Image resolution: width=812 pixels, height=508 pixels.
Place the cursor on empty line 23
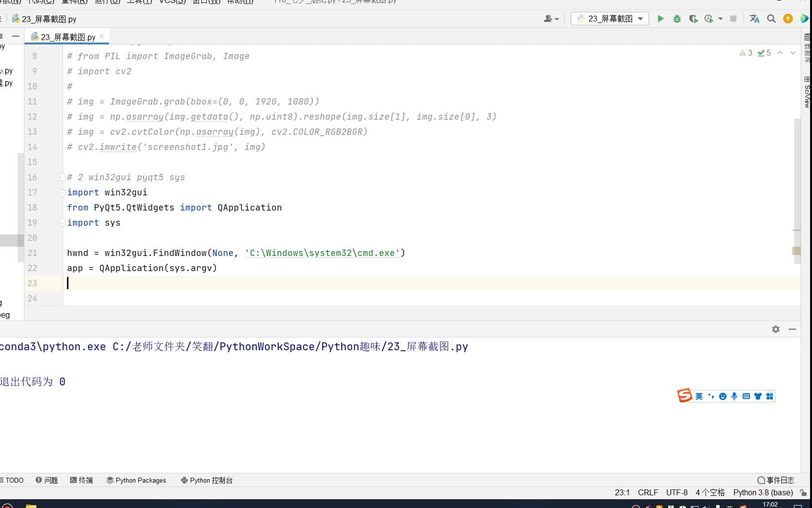[x=432, y=283]
